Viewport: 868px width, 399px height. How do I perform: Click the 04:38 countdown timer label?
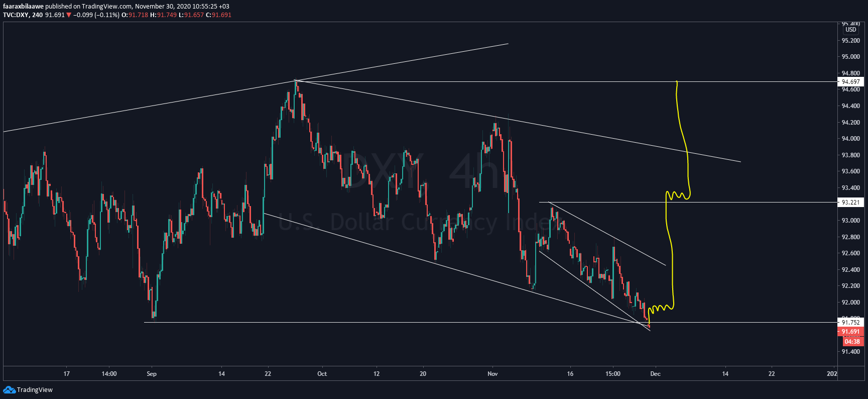(852, 342)
